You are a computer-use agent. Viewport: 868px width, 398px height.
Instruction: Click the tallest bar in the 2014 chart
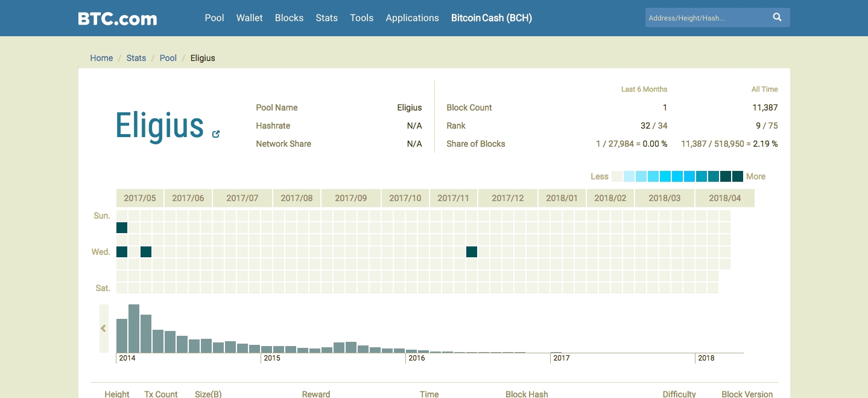coord(134,329)
